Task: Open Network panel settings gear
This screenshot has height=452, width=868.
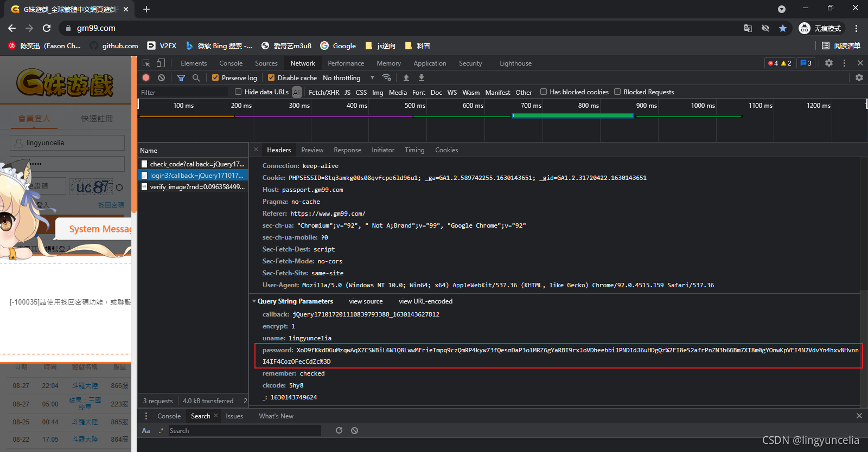Action: point(859,78)
